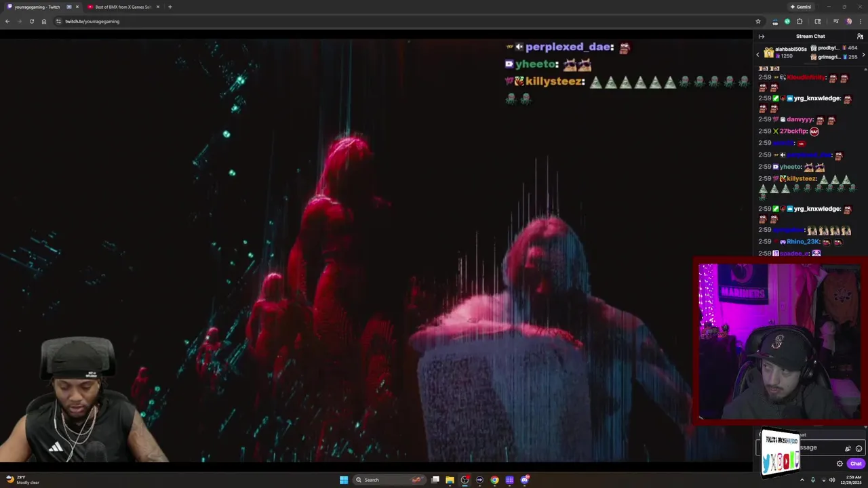Bookmark this page with star icon
Viewport: 868px width, 488px height.
point(758,21)
